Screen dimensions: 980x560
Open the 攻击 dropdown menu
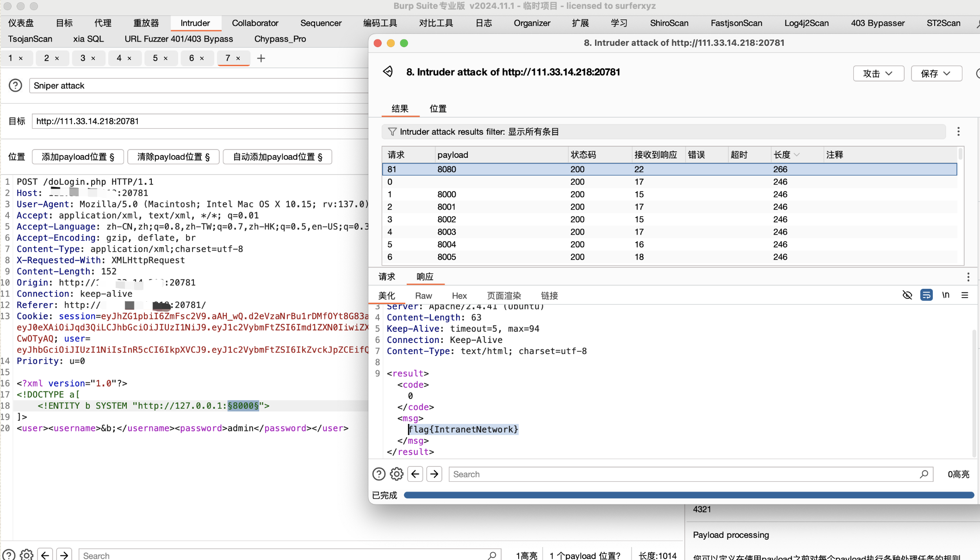[878, 74]
